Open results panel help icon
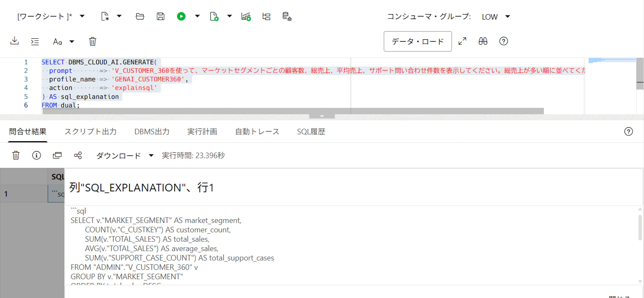Screen dimensions: 644x298 coord(628,132)
